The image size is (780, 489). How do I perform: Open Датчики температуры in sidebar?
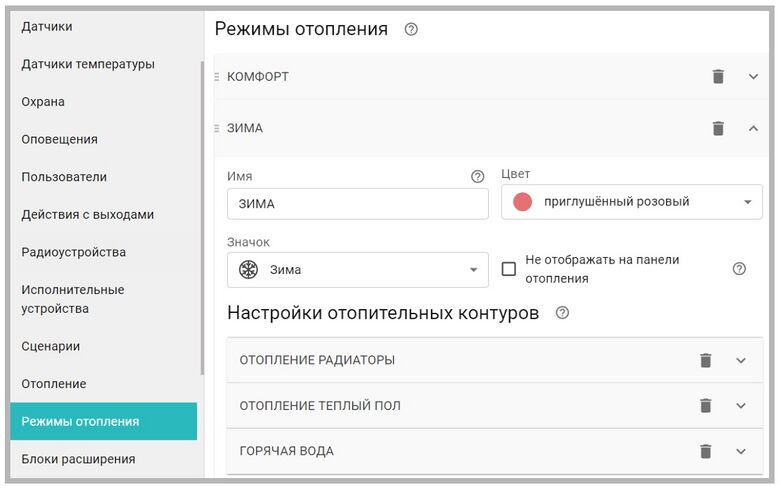tap(88, 64)
